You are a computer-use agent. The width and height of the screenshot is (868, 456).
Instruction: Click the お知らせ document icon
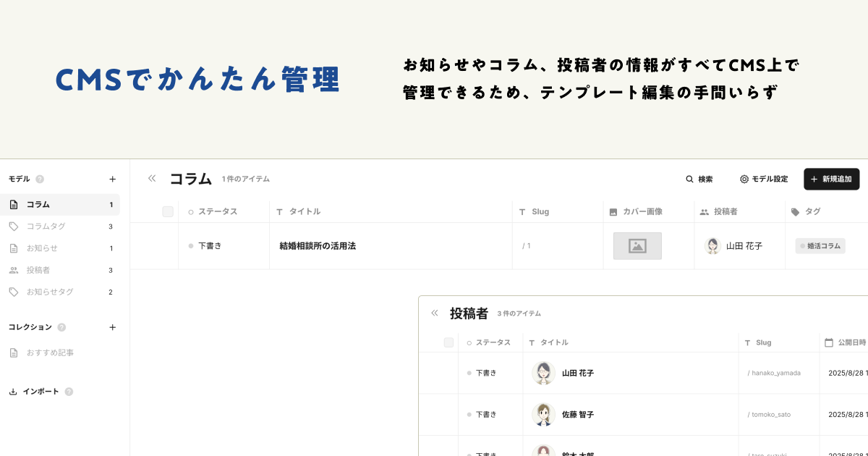tap(13, 248)
